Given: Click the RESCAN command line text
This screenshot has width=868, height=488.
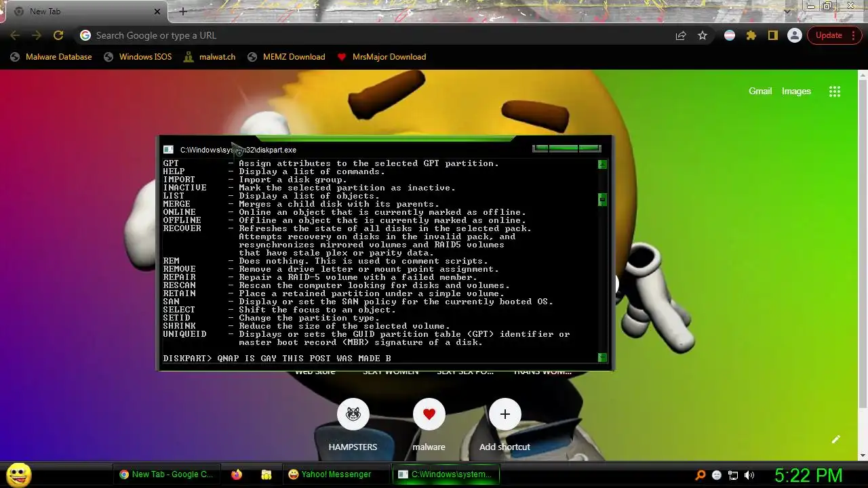Looking at the screenshot, I should [336, 285].
